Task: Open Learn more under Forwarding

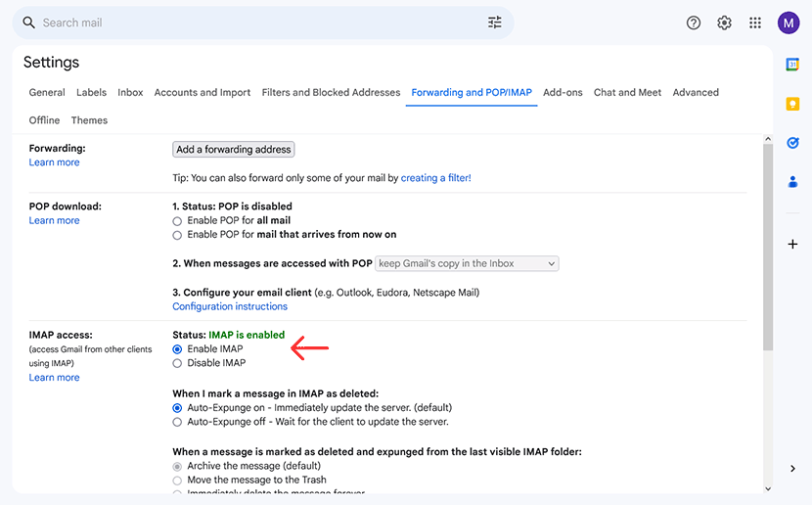Action: 54,162
